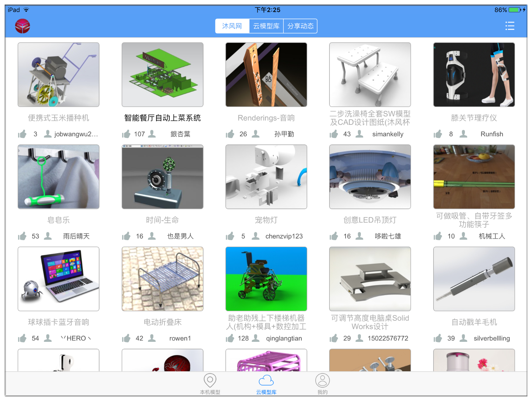Like the 电动折叠床 model
Image resolution: width=532 pixels, height=401 pixels.
(x=126, y=338)
